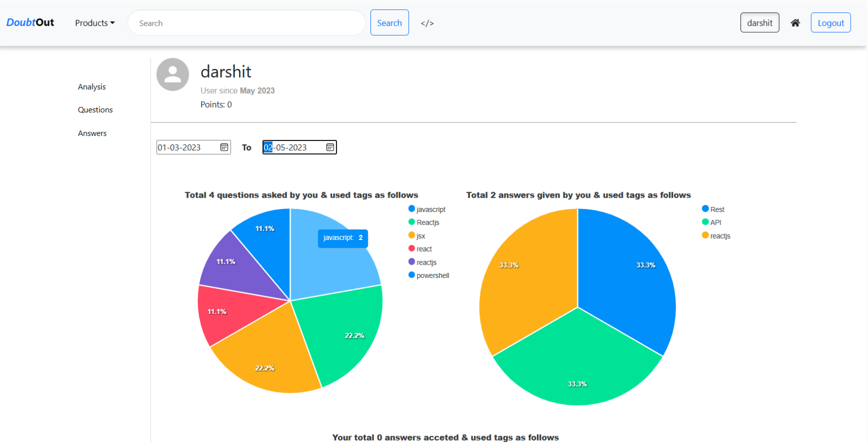Open Answers in the sidebar
Screen dimensions: 868x443
tap(92, 134)
